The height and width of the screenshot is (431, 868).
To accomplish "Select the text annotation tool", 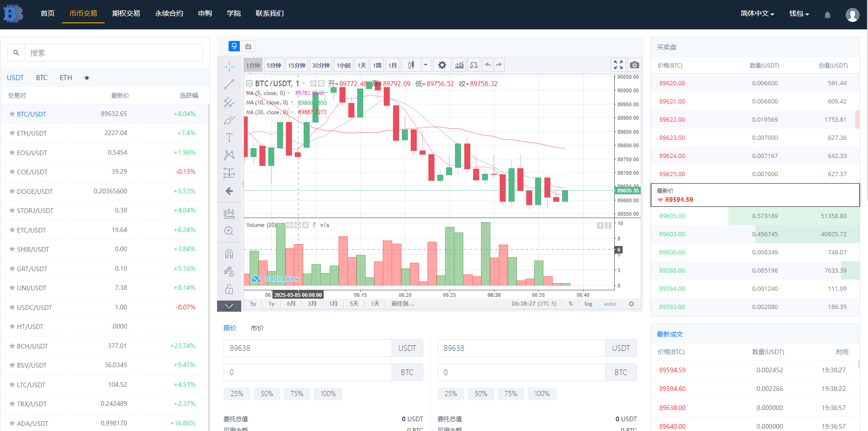I will point(229,137).
